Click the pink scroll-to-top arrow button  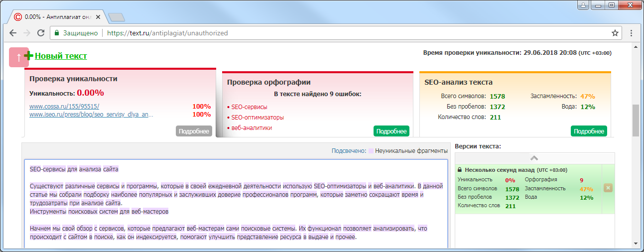[18, 57]
